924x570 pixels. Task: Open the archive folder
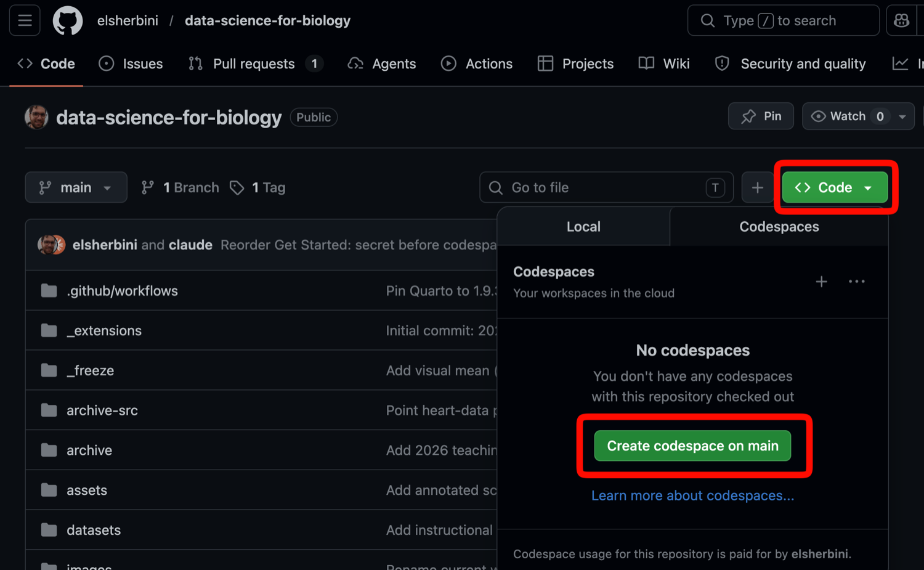tap(89, 450)
